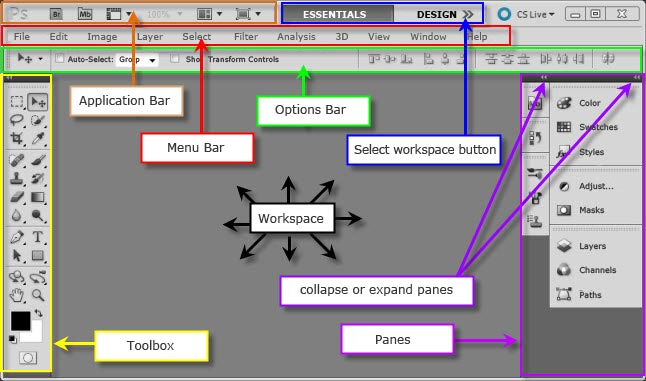
Task: Switch to the Essentials workspace
Action: pyautogui.click(x=335, y=14)
